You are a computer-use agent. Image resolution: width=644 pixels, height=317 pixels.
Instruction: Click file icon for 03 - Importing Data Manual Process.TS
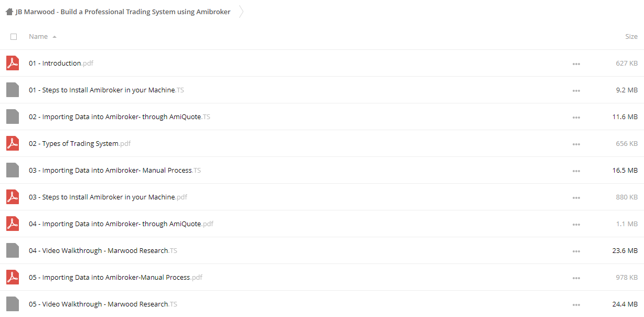tap(13, 170)
